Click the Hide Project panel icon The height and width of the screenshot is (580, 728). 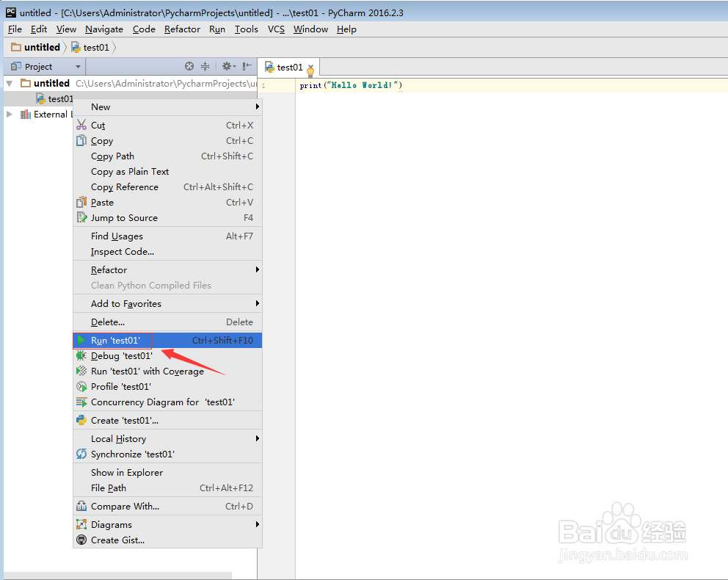point(247,66)
